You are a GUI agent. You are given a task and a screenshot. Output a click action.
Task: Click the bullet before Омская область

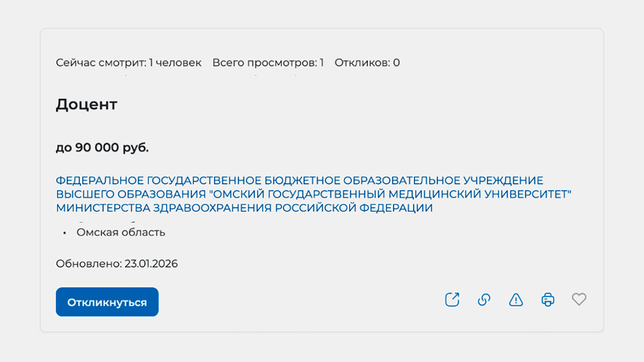pyautogui.click(x=64, y=233)
